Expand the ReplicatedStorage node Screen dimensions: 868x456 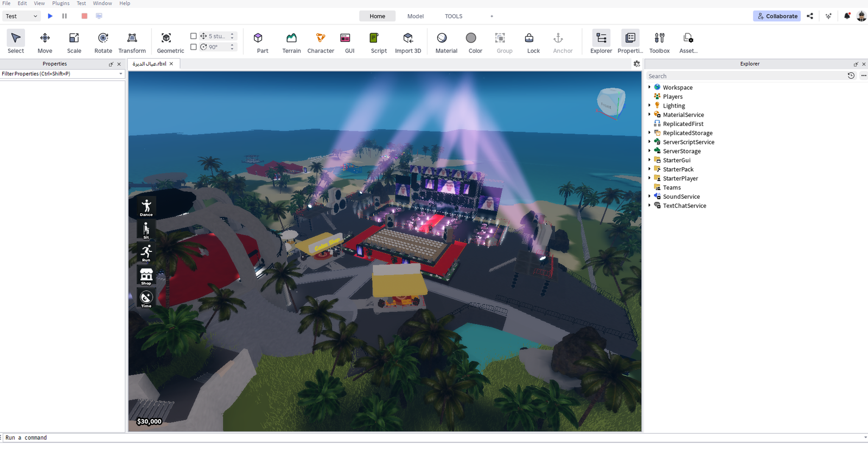tap(649, 132)
